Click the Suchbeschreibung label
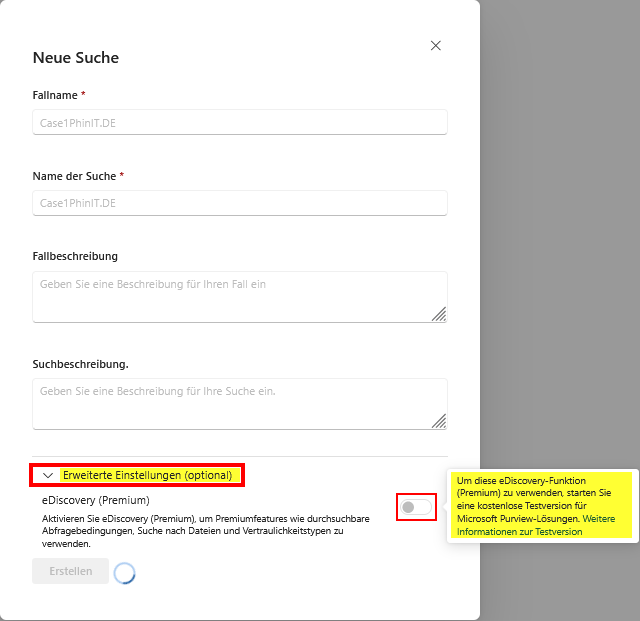 [x=80, y=364]
